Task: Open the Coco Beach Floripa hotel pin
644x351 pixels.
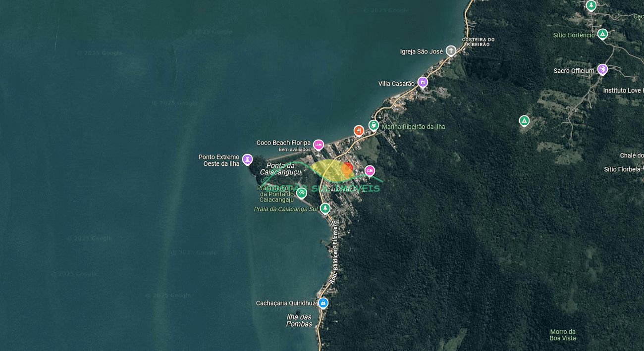Action: point(319,145)
